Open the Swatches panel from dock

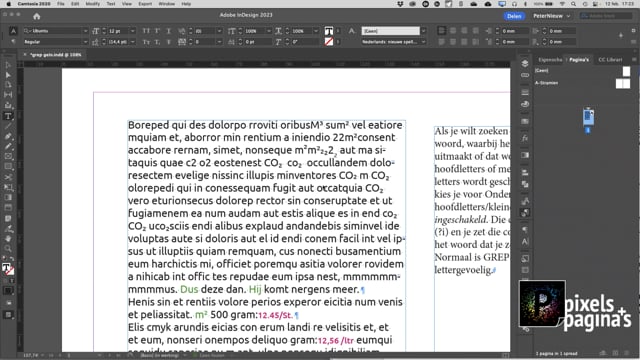point(525,121)
